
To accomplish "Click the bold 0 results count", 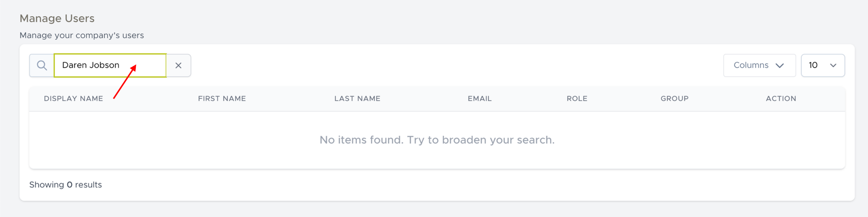I will pyautogui.click(x=70, y=185).
